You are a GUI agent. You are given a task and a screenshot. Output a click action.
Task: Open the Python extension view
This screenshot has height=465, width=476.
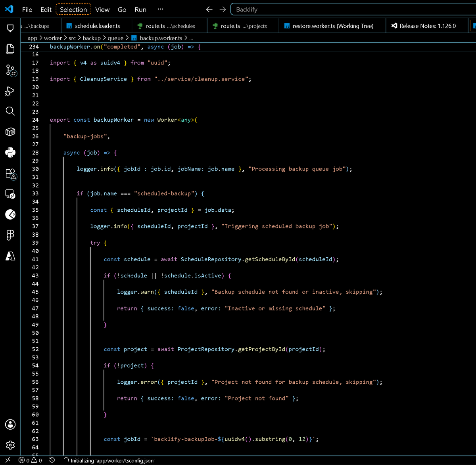pos(10,152)
